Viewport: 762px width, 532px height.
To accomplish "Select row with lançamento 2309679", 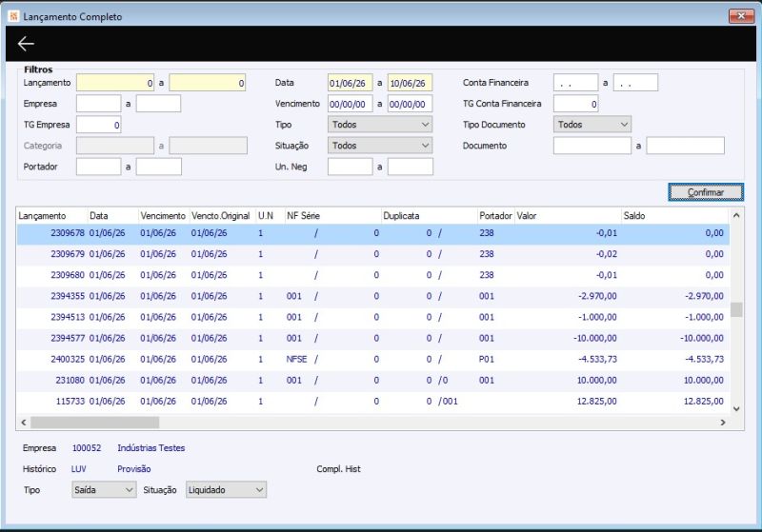I will 372,254.
